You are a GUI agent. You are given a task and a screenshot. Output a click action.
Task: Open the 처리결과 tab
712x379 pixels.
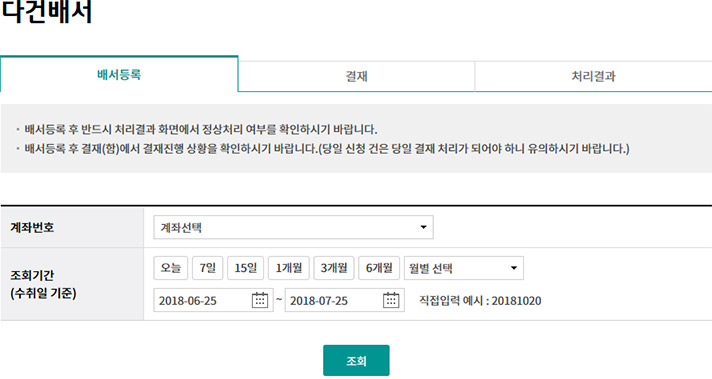(593, 76)
